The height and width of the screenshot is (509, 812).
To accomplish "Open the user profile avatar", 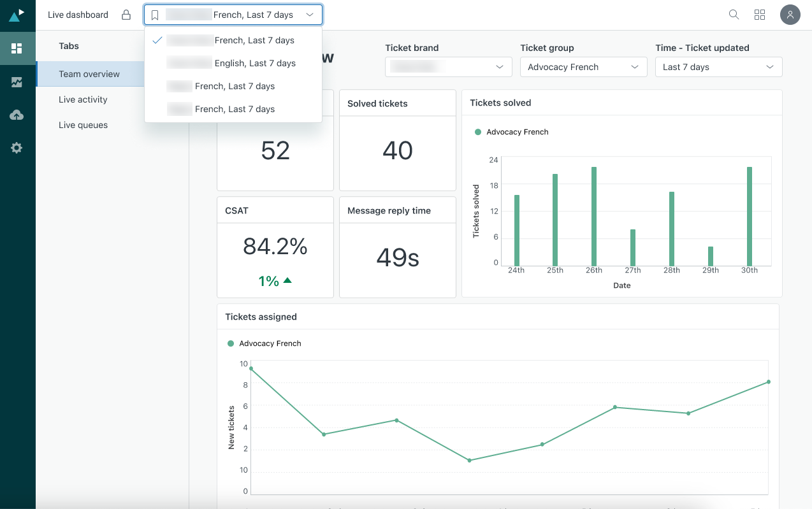I will (x=790, y=15).
